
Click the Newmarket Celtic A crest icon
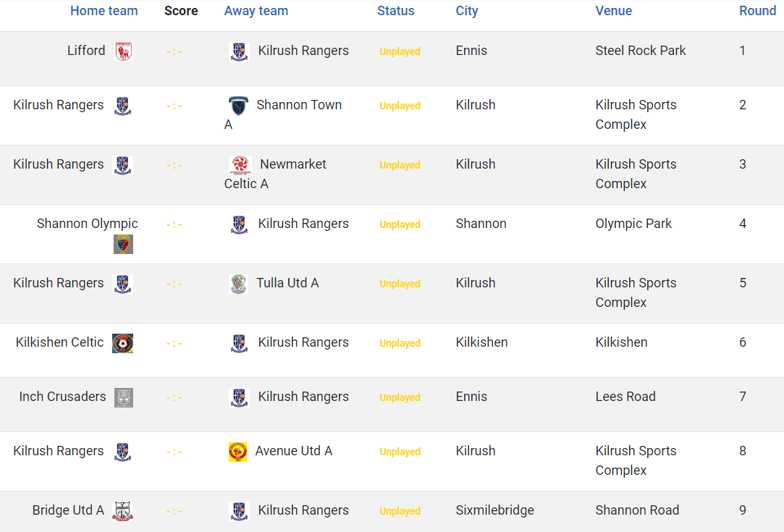point(240,165)
